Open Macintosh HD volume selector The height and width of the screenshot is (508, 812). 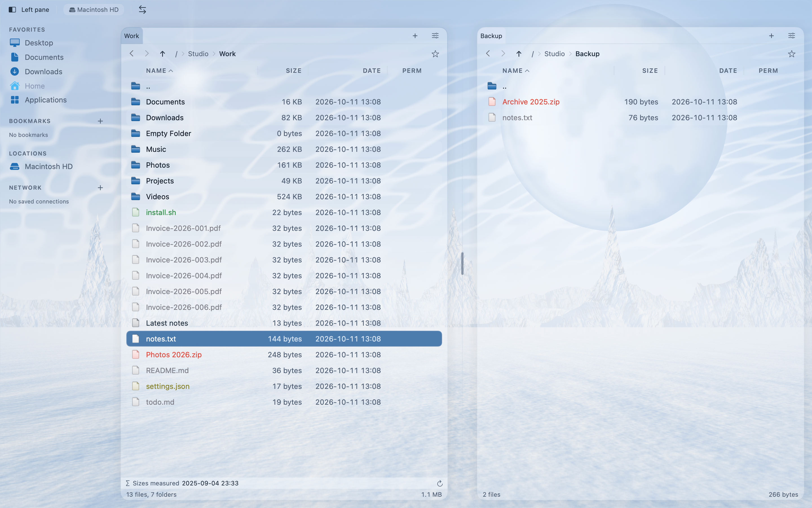tap(94, 10)
